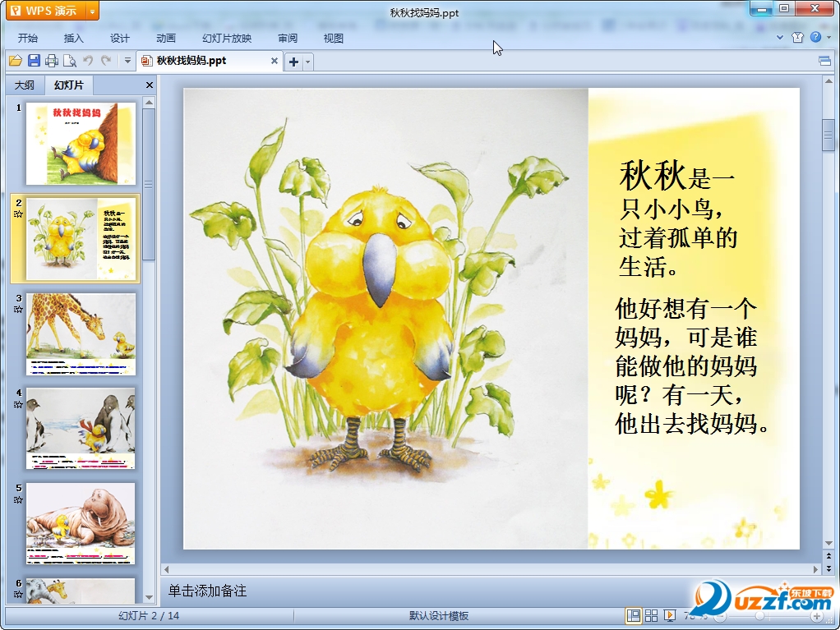
Task: Open print preview icon
Action: tap(70, 61)
